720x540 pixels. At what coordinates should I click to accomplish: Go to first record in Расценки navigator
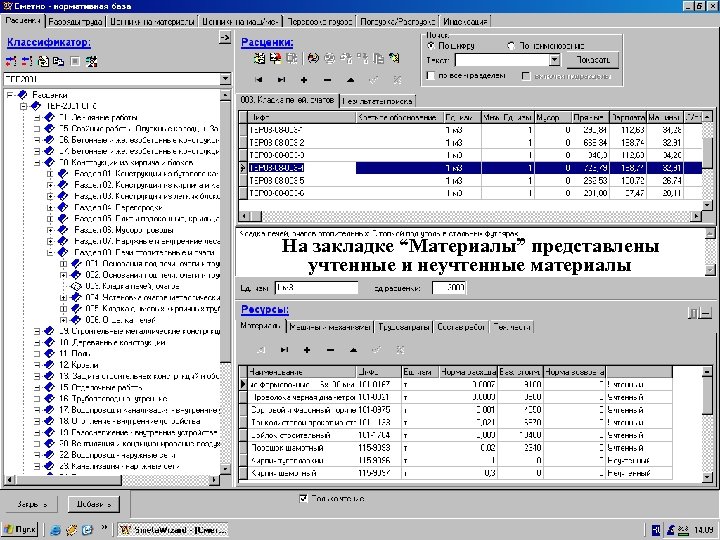click(259, 79)
